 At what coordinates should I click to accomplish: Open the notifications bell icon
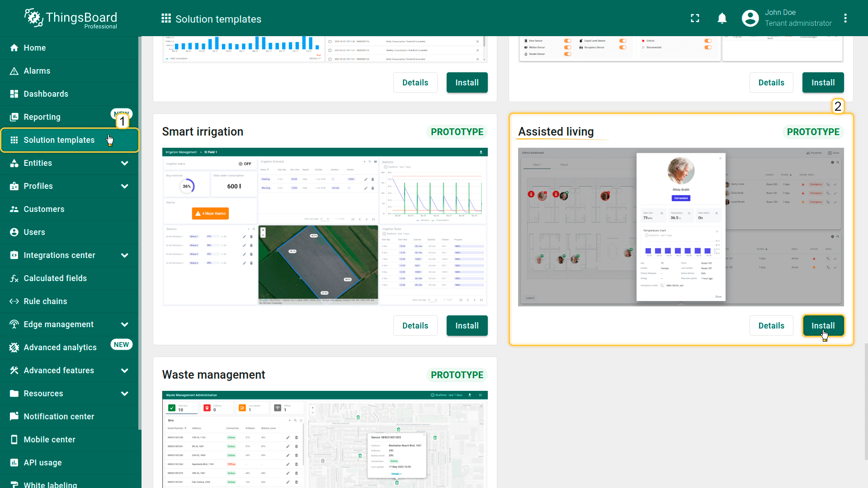722,18
